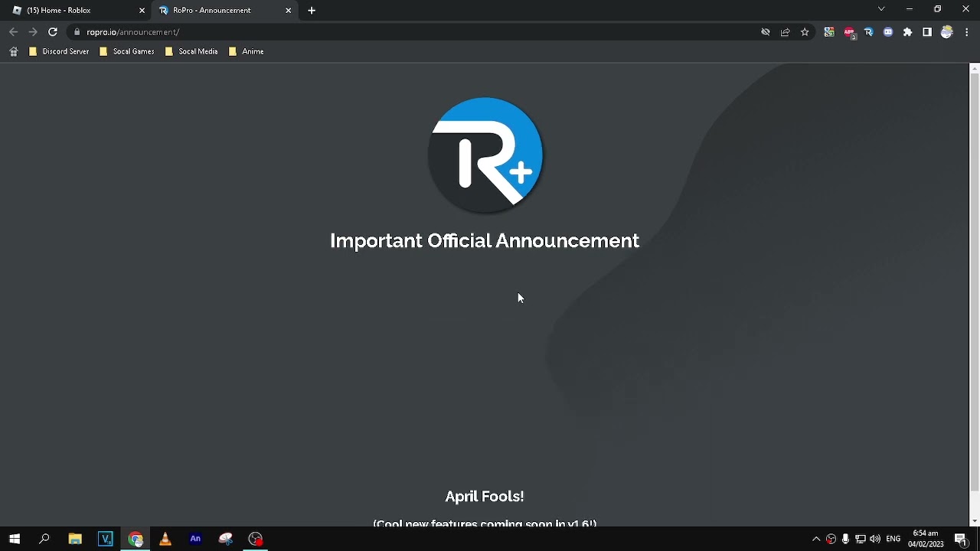This screenshot has width=980, height=551.
Task: Toggle the Chrome side panel
Action: 927,32
